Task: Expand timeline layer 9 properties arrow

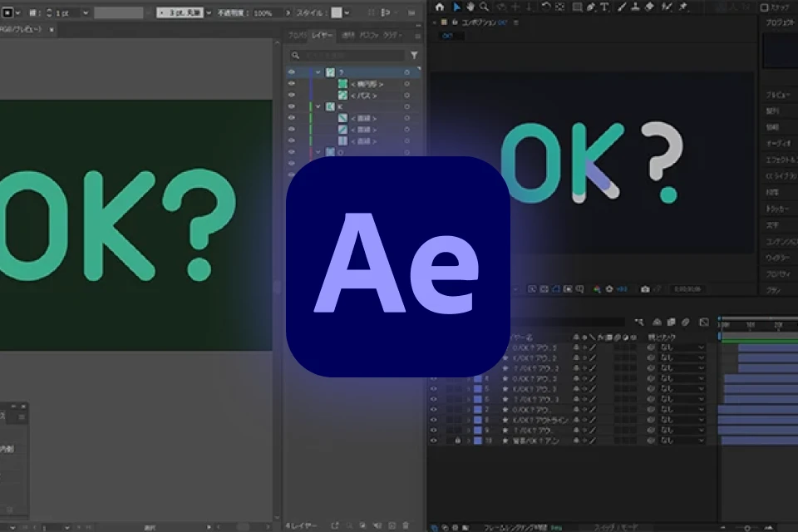Action: coord(468,431)
